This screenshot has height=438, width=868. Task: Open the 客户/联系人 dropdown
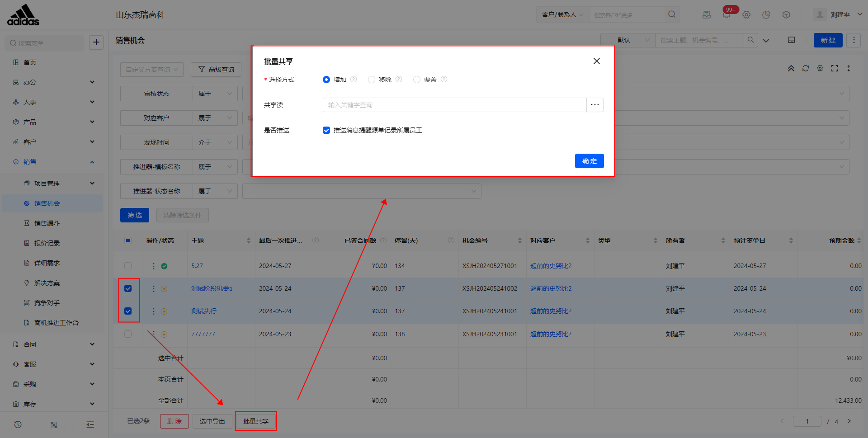pyautogui.click(x=562, y=14)
